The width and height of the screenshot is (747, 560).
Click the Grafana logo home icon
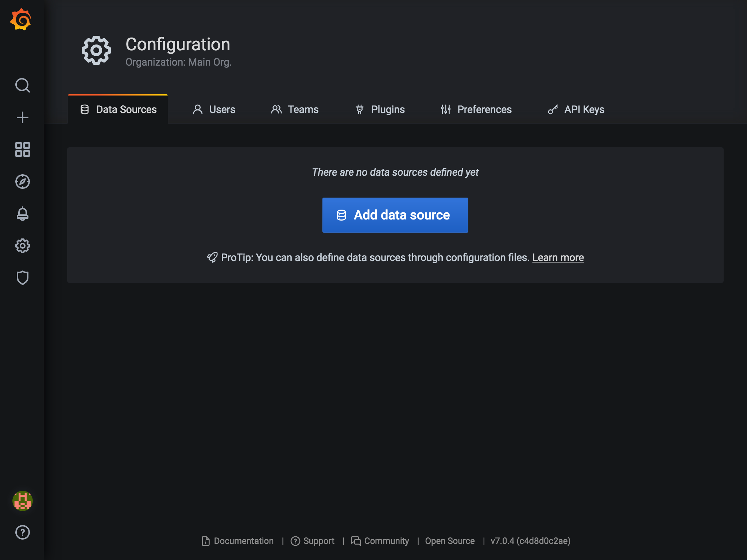pos(21,20)
